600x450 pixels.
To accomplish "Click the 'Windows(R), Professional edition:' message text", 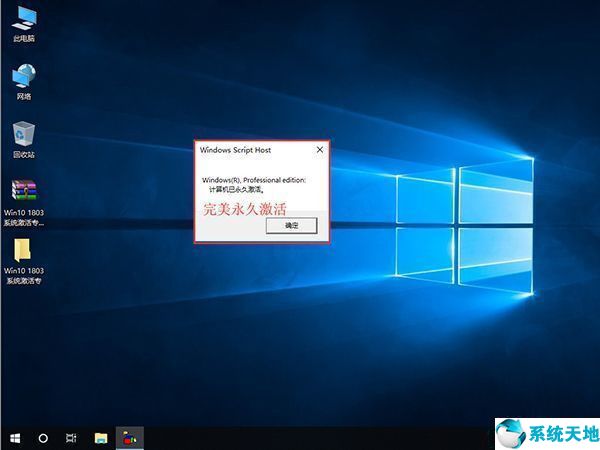I will click(254, 180).
